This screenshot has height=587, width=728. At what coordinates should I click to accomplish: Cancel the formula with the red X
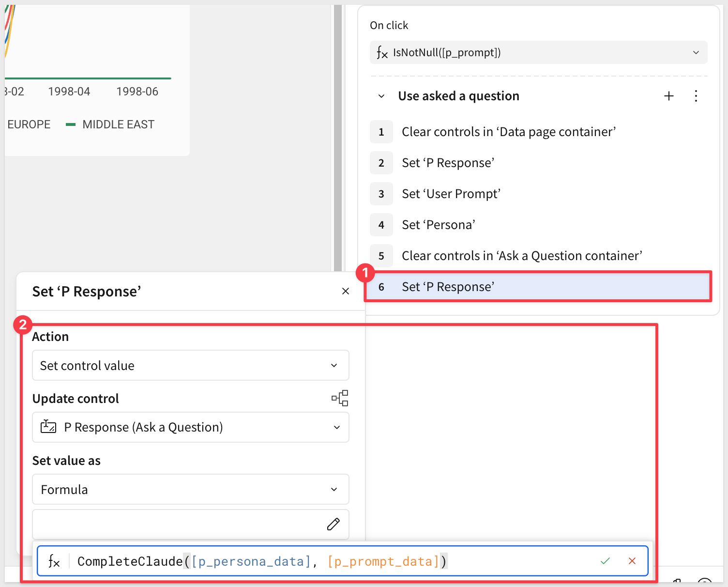[632, 561]
